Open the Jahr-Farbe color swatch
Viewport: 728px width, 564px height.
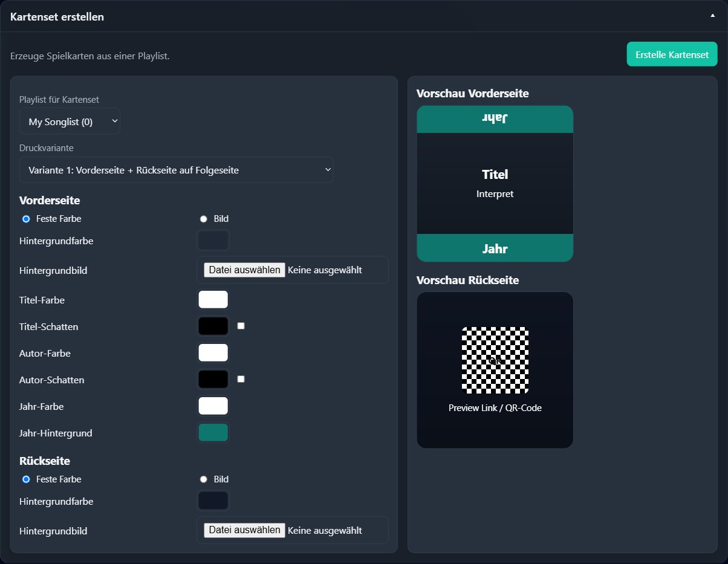(x=213, y=406)
